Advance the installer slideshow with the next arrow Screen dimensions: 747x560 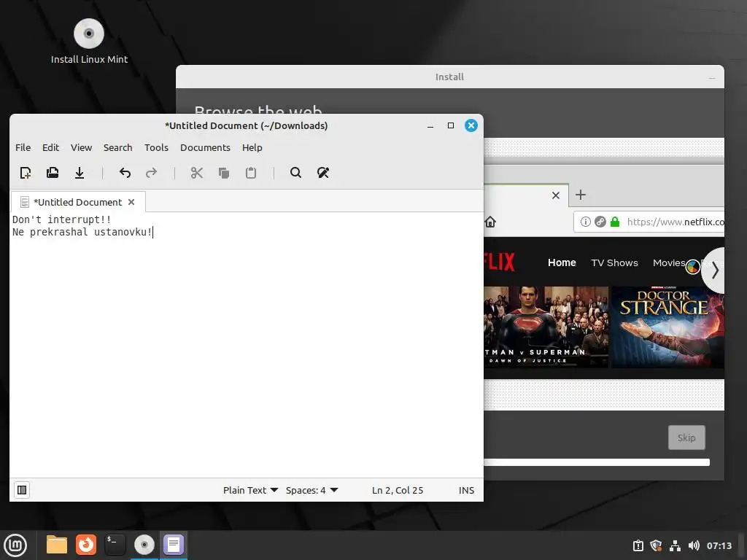tap(715, 271)
